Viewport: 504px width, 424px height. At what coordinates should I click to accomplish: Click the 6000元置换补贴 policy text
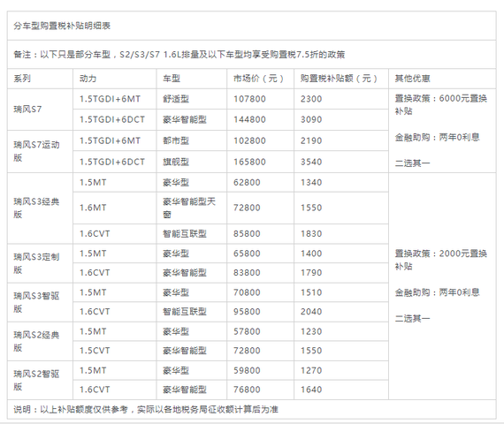441,105
